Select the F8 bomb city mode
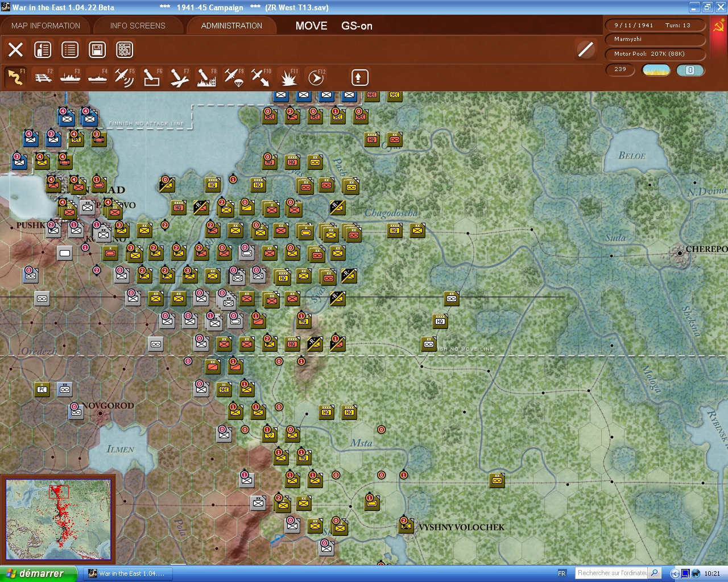This screenshot has height=582, width=728. (206, 77)
